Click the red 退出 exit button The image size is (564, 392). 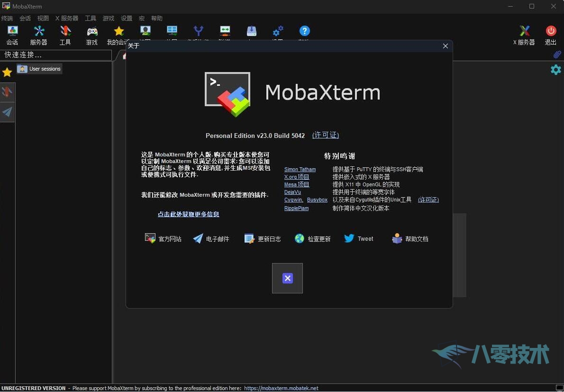pos(551,35)
